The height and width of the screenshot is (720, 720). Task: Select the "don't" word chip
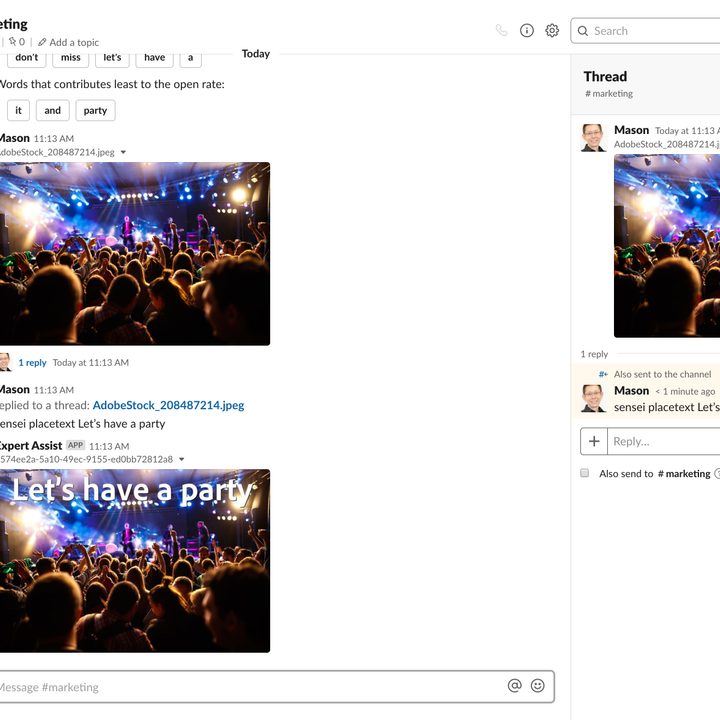27,58
